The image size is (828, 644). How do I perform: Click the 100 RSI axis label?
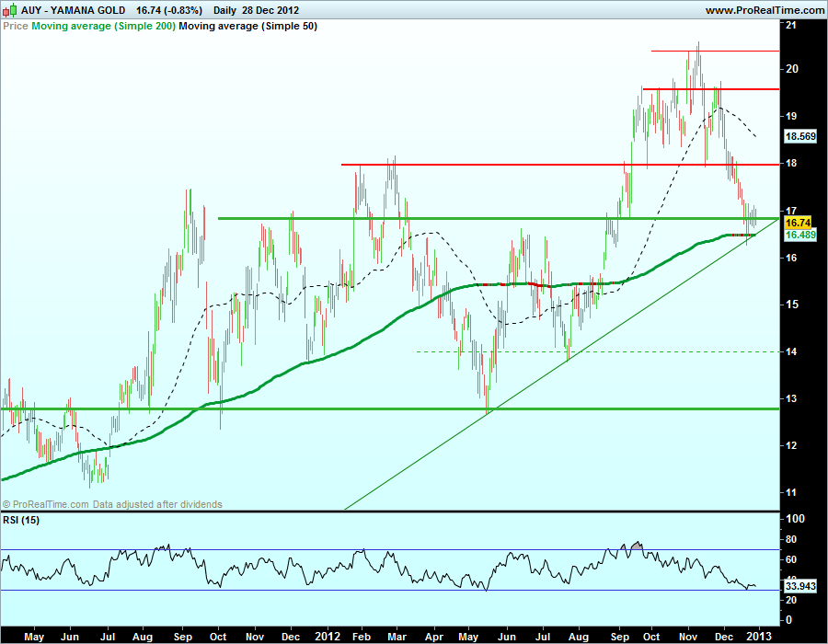click(x=795, y=518)
